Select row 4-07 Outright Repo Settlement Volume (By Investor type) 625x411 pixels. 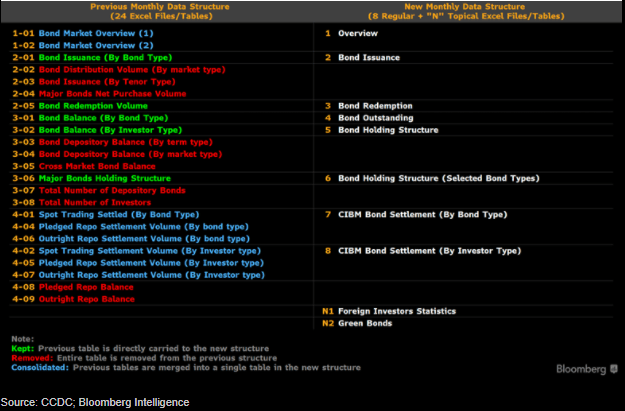click(139, 275)
